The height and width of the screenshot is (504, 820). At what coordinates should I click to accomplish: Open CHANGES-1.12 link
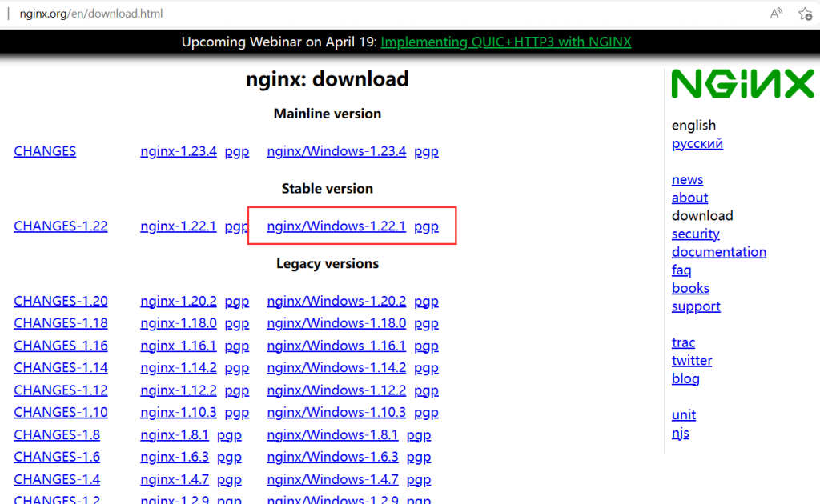61,390
